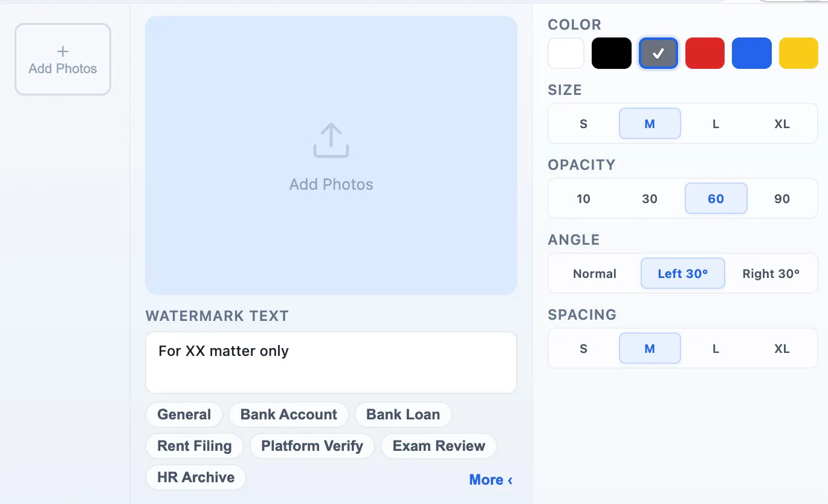The height and width of the screenshot is (504, 828).
Task: Set angle to Normal
Action: pos(595,274)
